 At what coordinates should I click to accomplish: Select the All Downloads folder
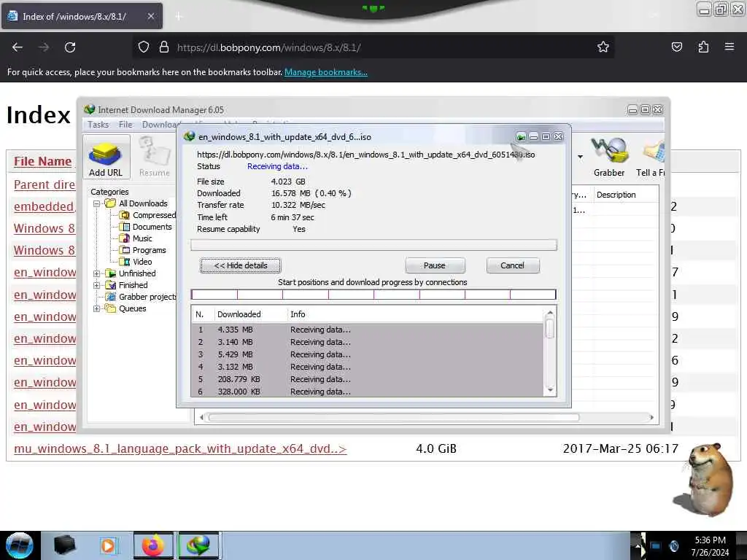coord(136,203)
